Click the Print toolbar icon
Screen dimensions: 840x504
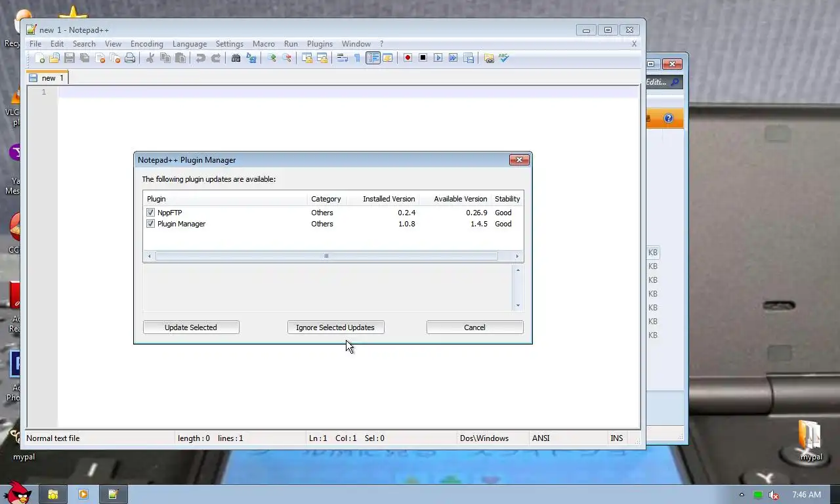pyautogui.click(x=130, y=58)
